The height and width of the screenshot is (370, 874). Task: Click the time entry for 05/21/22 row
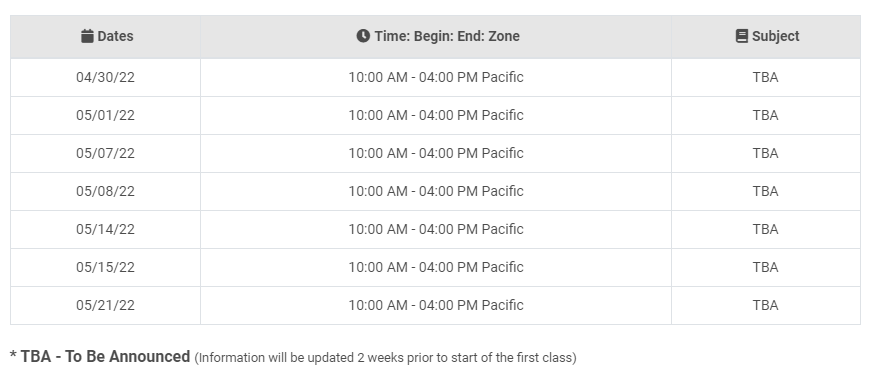point(436,305)
